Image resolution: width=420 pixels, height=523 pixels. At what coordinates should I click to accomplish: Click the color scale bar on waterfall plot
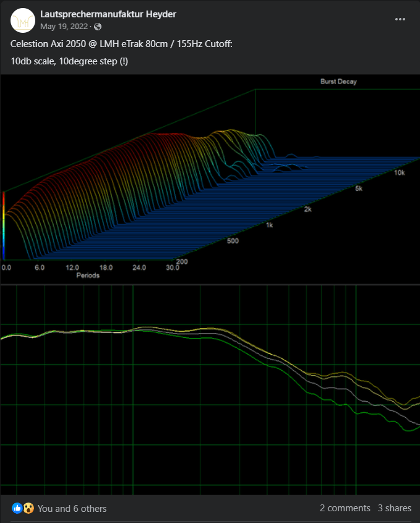click(x=3, y=225)
